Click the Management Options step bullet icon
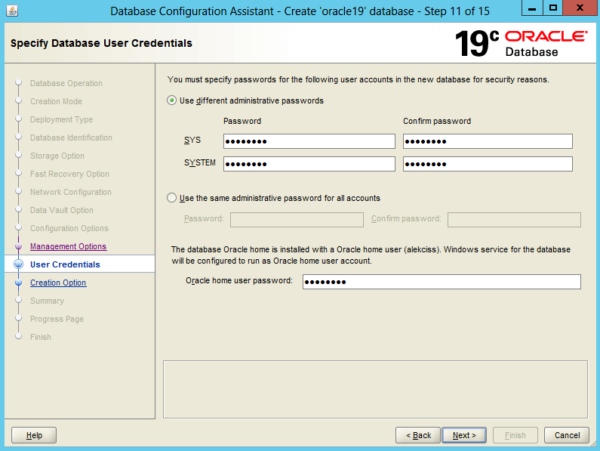The width and height of the screenshot is (600, 451). click(x=18, y=246)
